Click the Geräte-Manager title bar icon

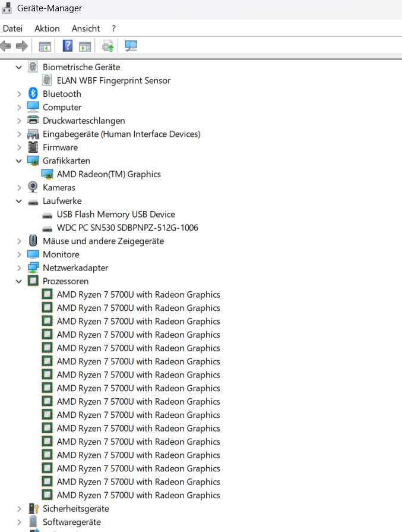pos(7,8)
